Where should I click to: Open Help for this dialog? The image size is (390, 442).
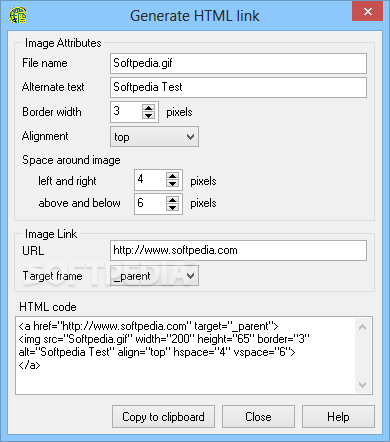click(x=338, y=417)
